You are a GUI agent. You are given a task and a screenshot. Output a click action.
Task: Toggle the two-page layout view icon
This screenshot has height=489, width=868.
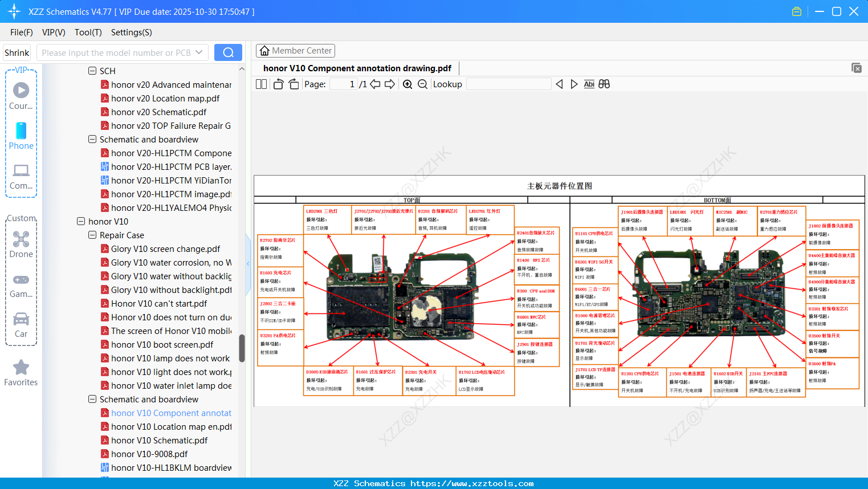point(261,84)
